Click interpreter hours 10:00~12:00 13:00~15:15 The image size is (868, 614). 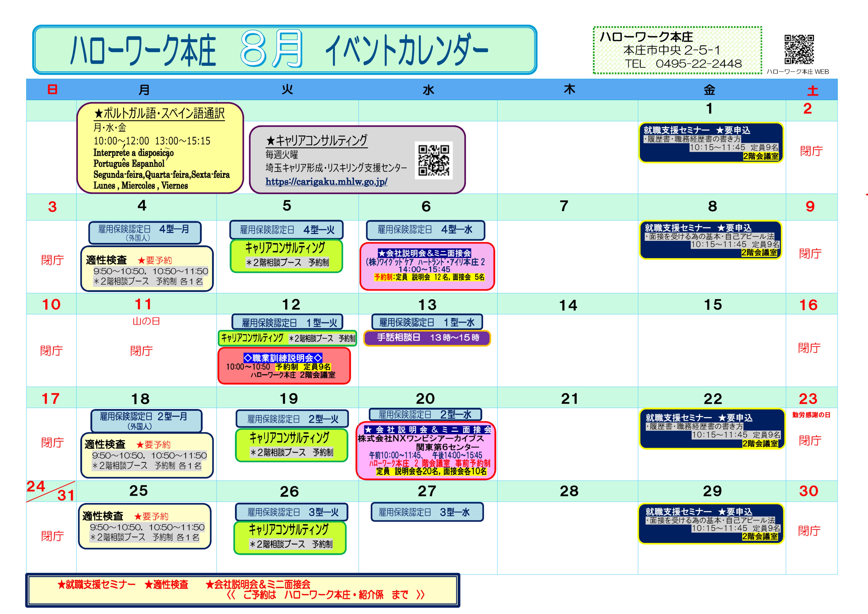[152, 141]
